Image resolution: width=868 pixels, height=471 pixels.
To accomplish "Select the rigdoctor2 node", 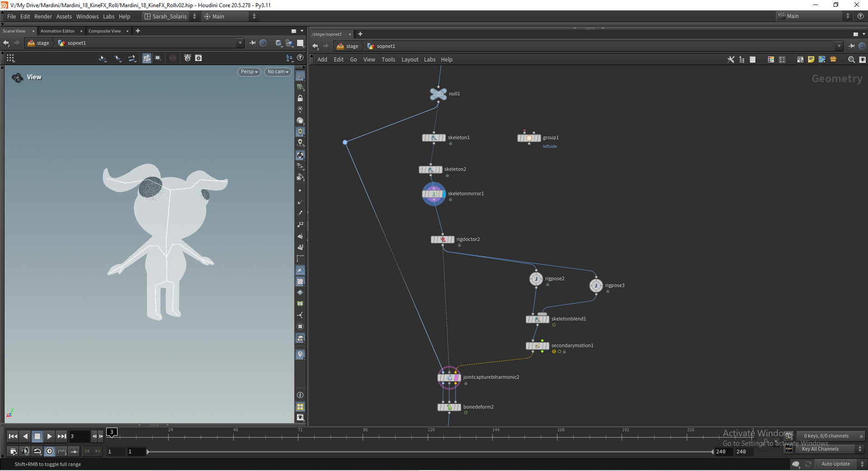I will tap(443, 240).
